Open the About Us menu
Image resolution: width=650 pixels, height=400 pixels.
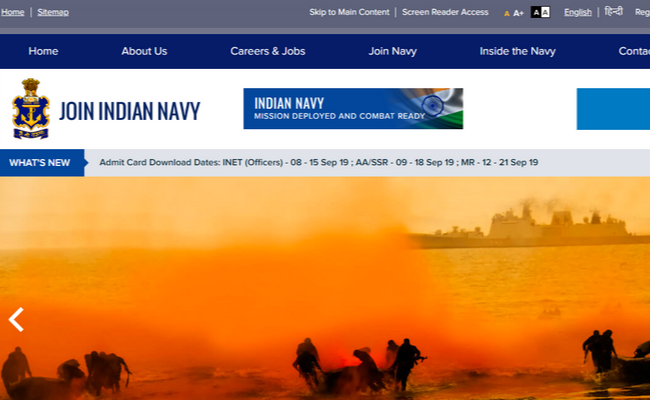tap(144, 51)
